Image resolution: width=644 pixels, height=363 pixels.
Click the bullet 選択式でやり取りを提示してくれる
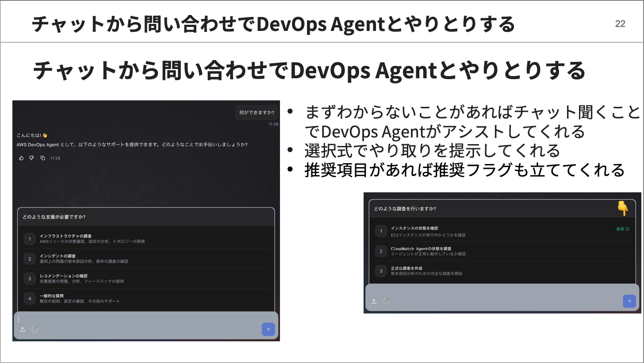pyautogui.click(x=432, y=151)
